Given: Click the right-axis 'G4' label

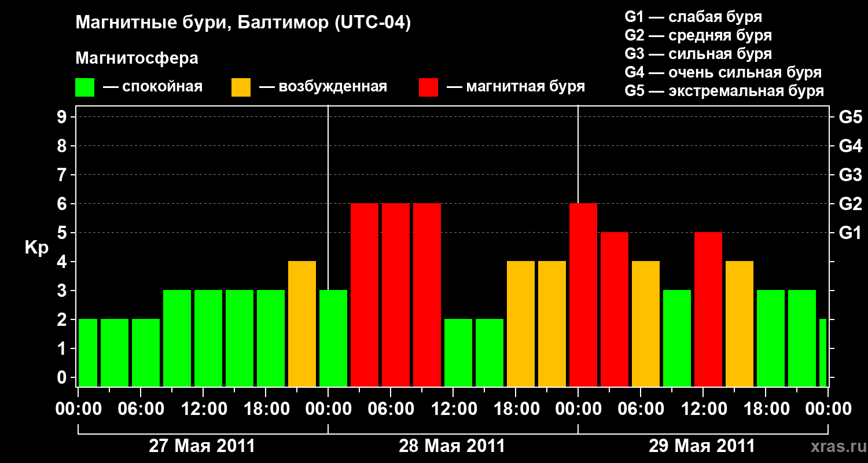Looking at the screenshot, I should click(850, 146).
